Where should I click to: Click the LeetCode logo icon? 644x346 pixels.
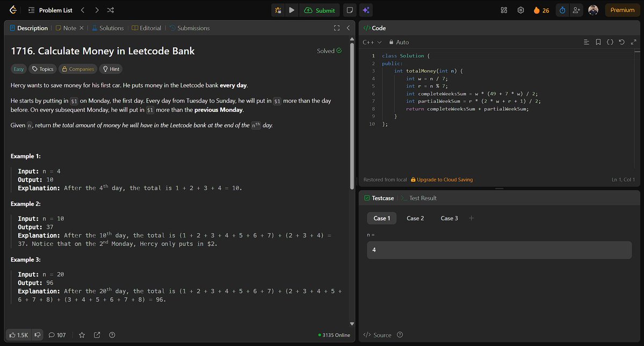click(13, 10)
